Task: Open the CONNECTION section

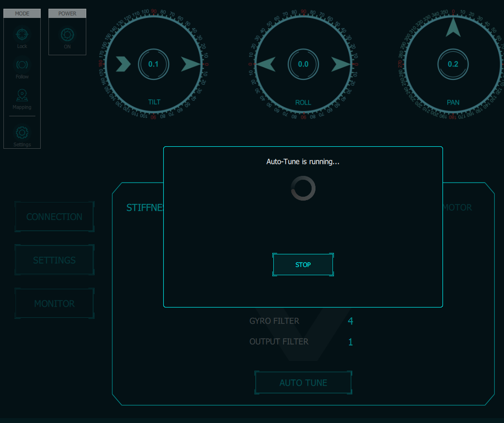Action: [54, 217]
